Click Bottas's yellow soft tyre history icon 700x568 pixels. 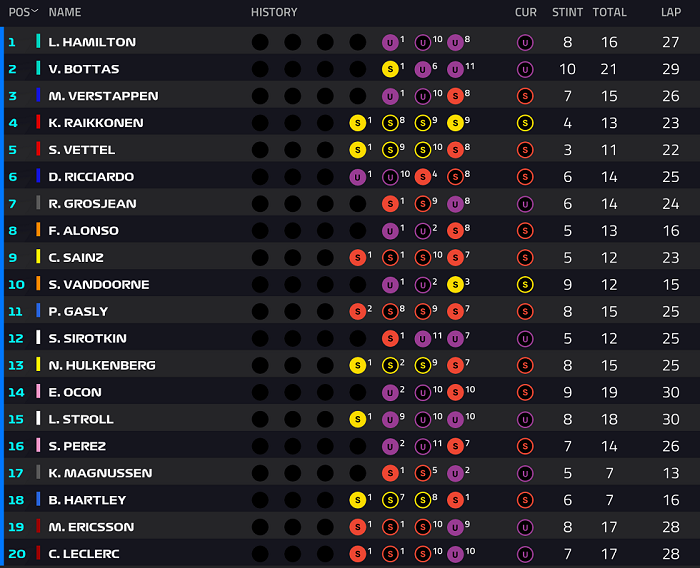390,69
